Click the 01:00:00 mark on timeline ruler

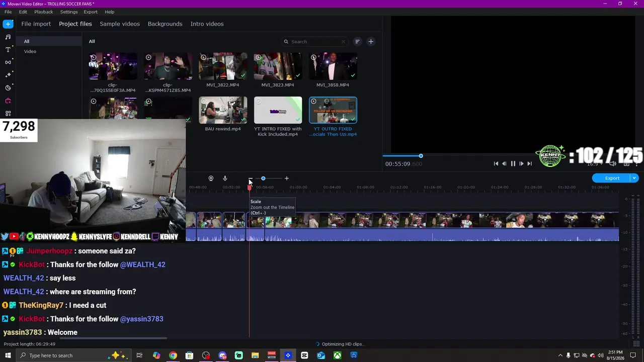coord(298,187)
